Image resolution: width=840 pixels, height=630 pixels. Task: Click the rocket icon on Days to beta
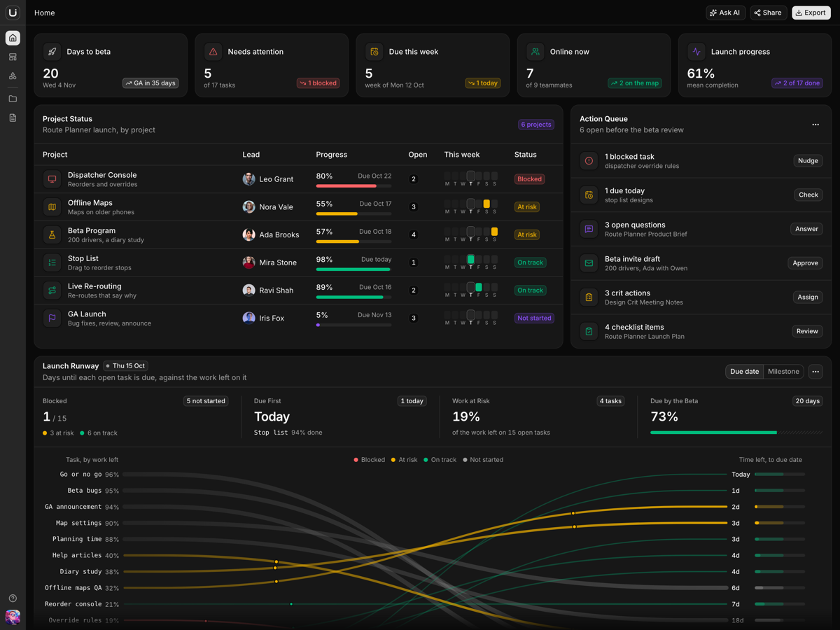pos(52,52)
